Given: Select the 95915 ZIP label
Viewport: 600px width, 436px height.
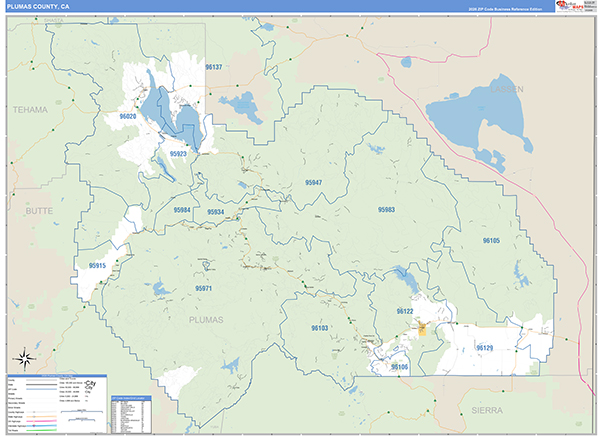Looking at the screenshot, I should (x=97, y=266).
